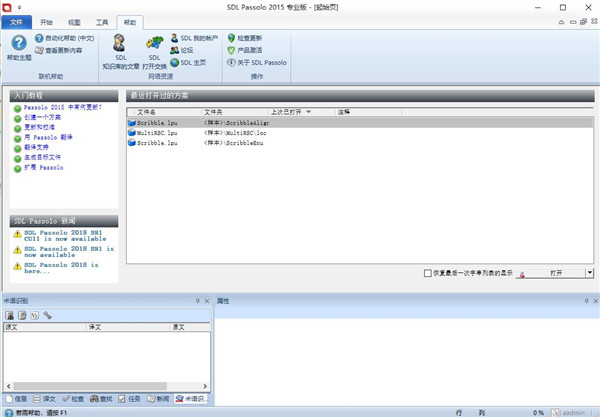
Task: Open the 文件 file menu
Action: pos(16,22)
